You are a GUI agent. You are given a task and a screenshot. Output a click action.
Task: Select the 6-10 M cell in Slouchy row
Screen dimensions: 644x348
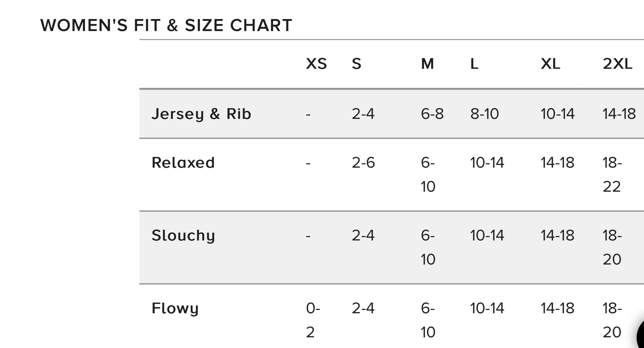(x=428, y=247)
